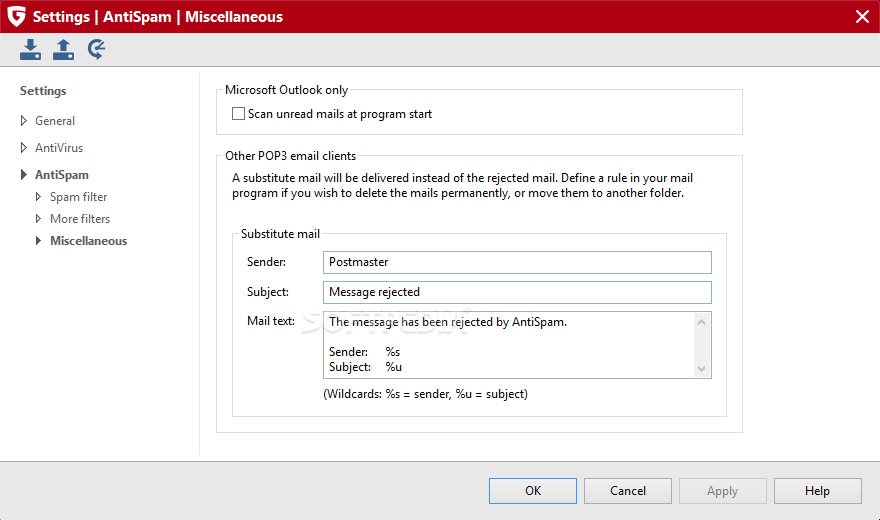The image size is (880, 520).
Task: Expand the More filters arrow
Action: 38,219
